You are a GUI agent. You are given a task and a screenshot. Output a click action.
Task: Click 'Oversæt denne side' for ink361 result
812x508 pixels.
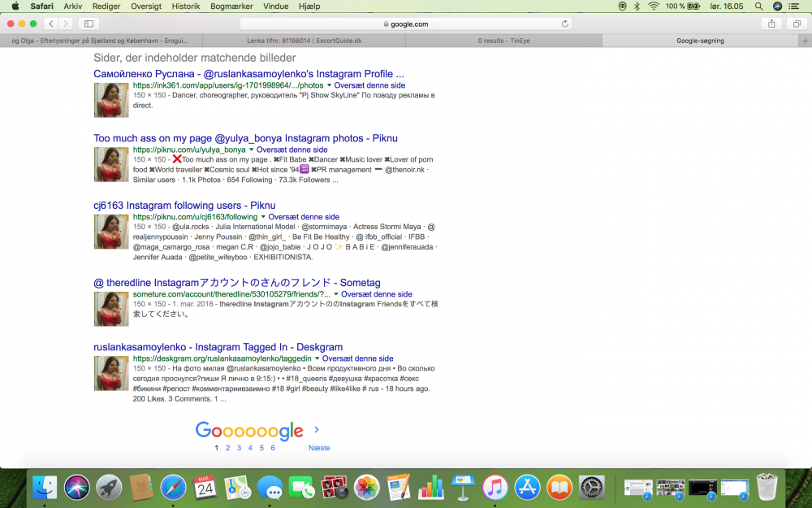[369, 85]
